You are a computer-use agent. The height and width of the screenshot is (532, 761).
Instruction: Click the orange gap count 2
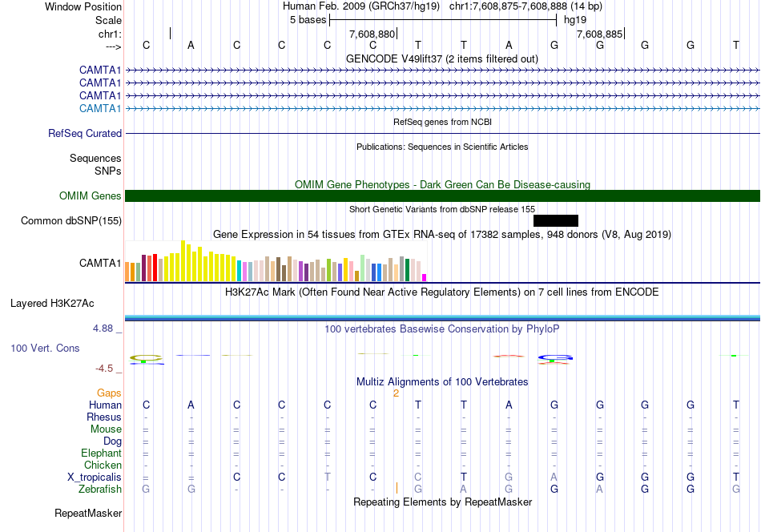point(396,393)
